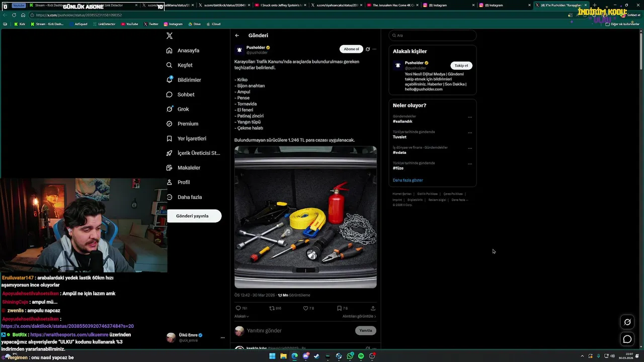Click the share icon on the post
The height and width of the screenshot is (362, 644).
[373, 308]
